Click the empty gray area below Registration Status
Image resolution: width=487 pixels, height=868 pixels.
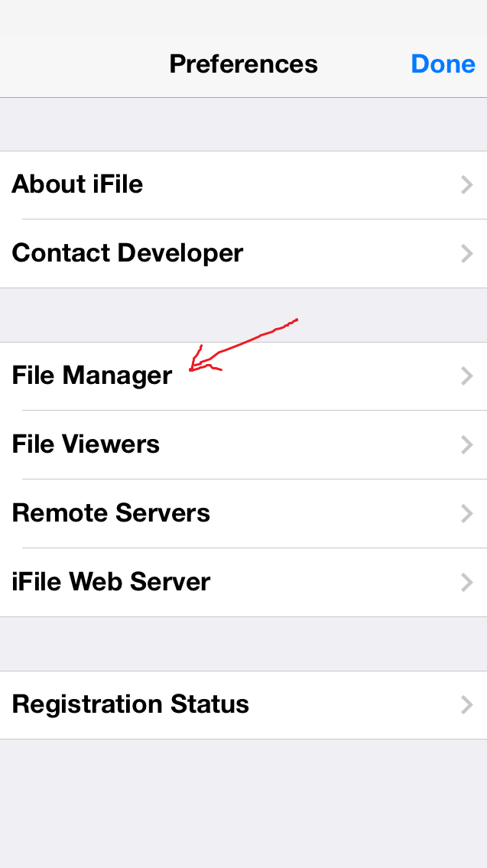243,803
